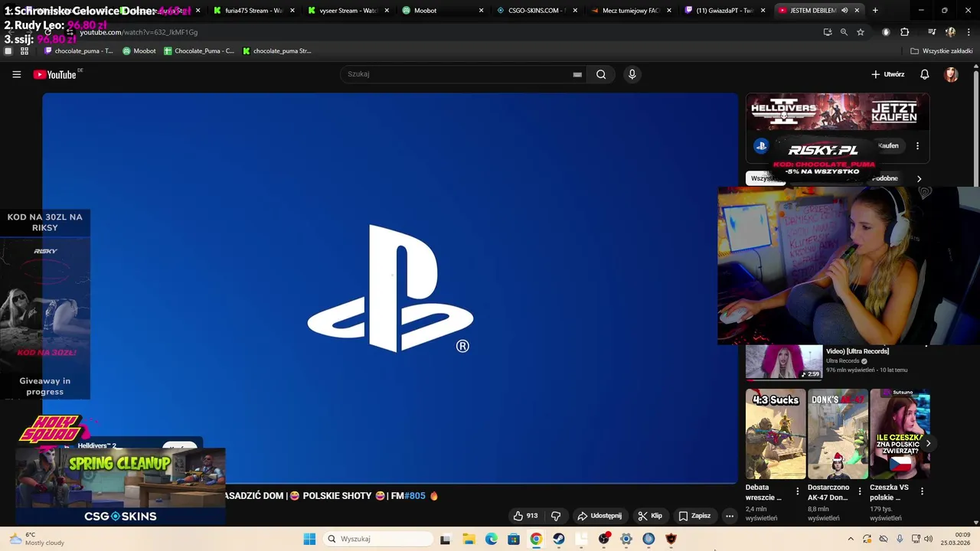
Task: Open the Chocolate_Puma sheets bookmark
Action: point(199,51)
